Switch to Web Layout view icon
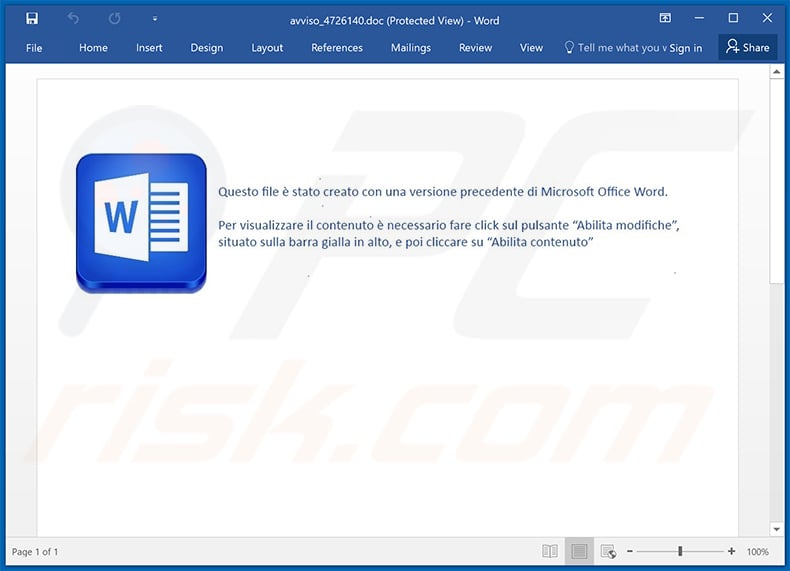Viewport: 790px width, 571px height. click(608, 551)
